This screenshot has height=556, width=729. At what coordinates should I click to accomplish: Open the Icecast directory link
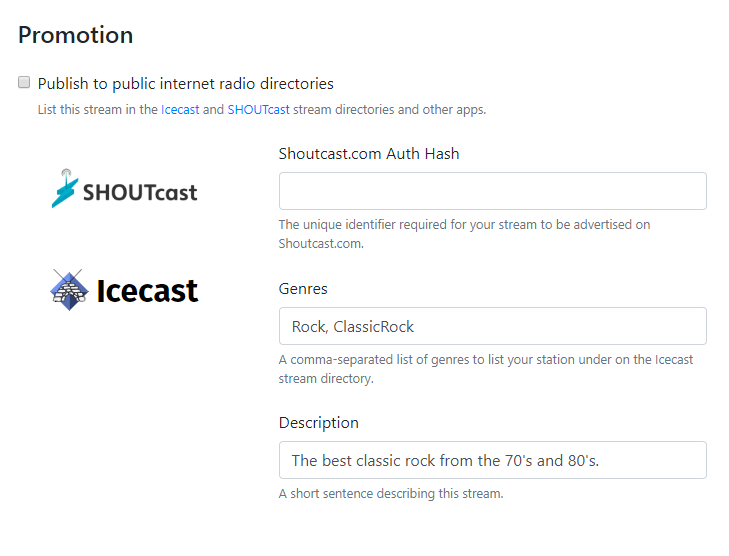180,110
